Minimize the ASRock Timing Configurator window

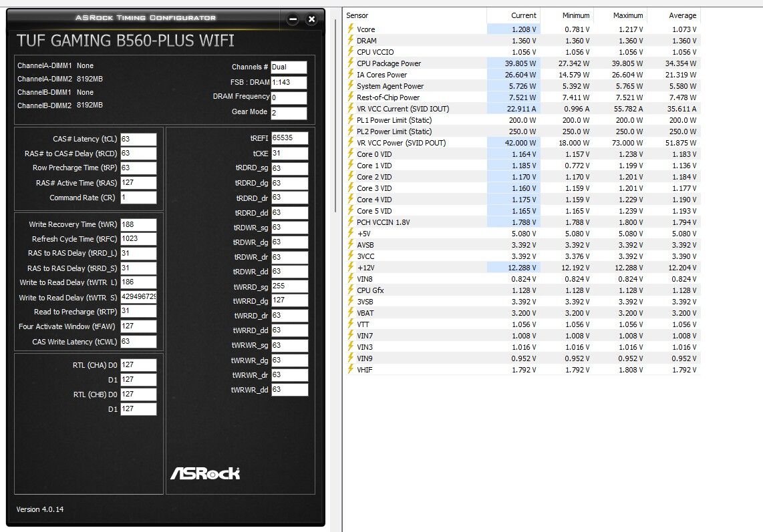[293, 19]
